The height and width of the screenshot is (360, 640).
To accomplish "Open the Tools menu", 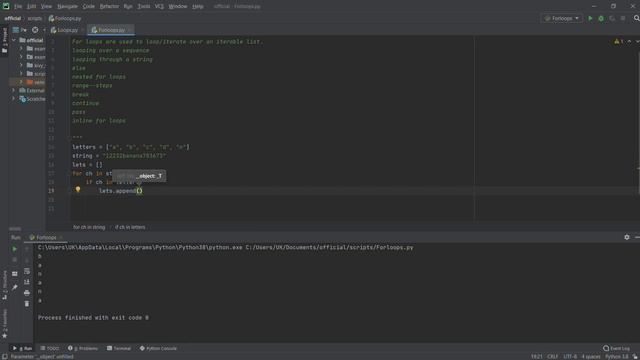I will tap(144, 7).
